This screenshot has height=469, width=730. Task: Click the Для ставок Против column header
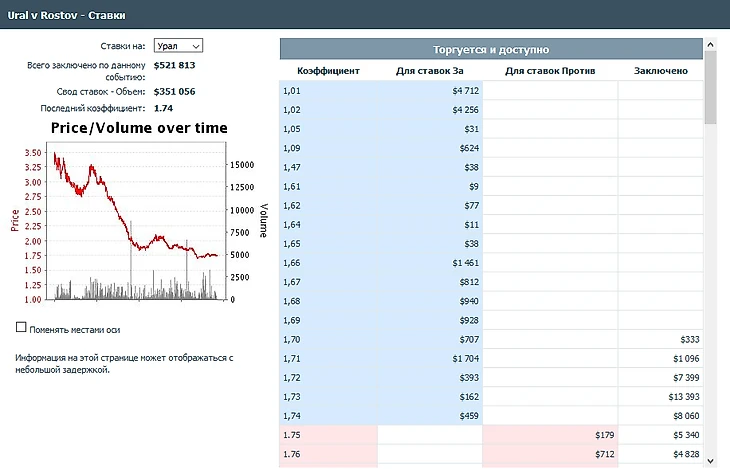click(x=550, y=71)
